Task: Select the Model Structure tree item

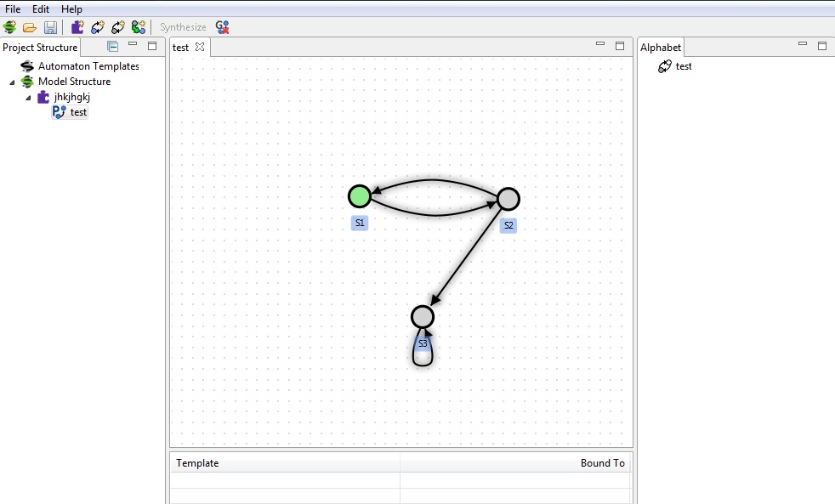Action: pos(74,82)
